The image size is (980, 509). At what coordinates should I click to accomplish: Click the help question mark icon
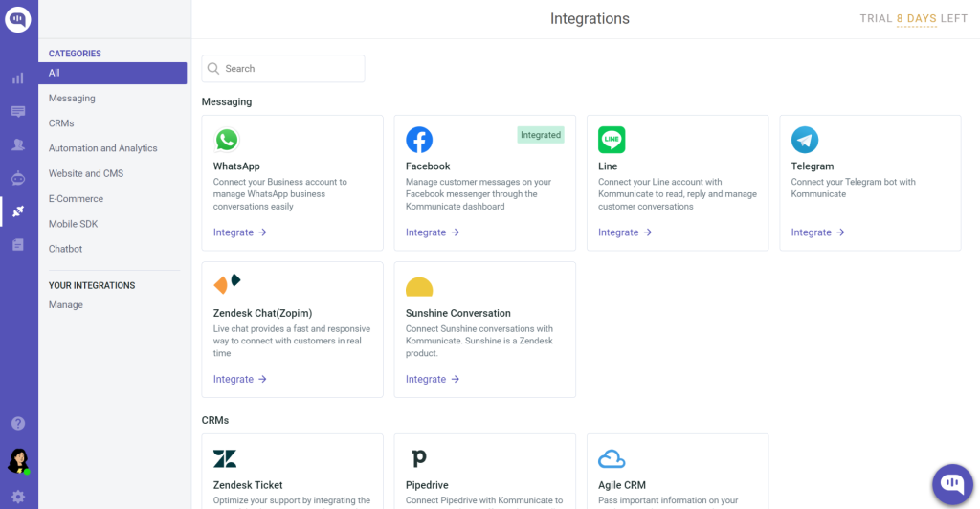(x=18, y=424)
